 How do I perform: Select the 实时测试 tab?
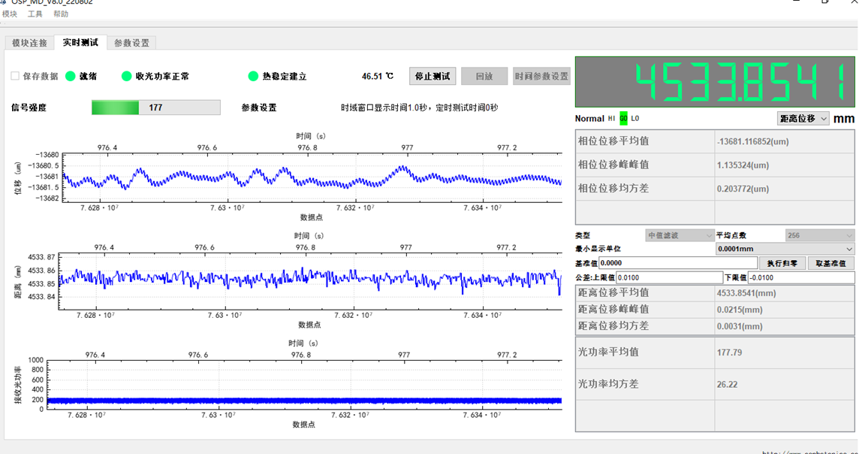80,42
